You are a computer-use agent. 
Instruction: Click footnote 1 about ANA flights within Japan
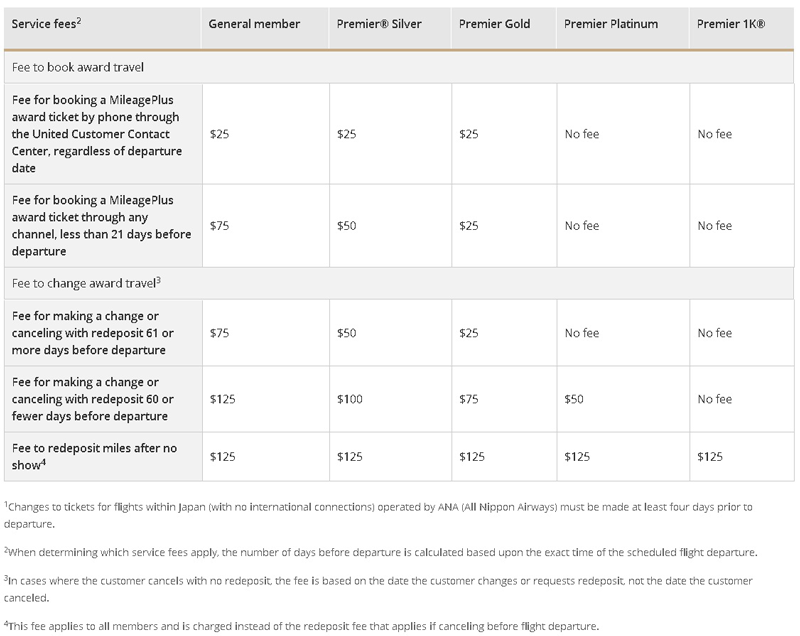(x=380, y=514)
